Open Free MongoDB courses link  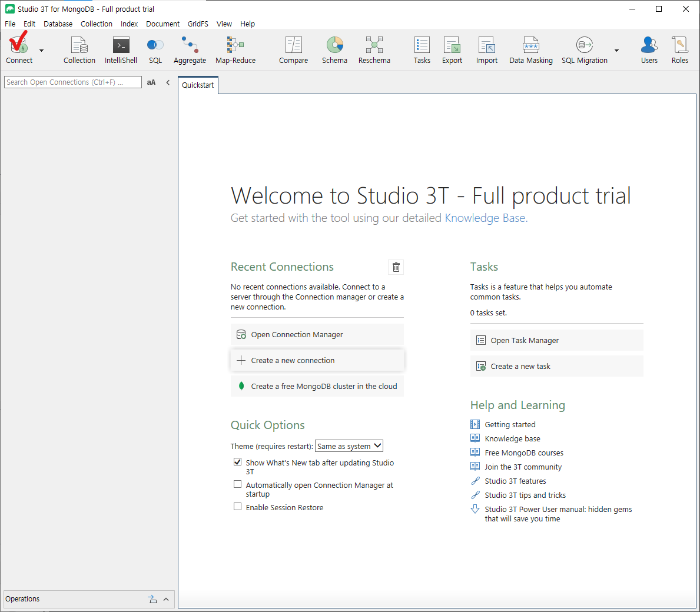(x=524, y=453)
